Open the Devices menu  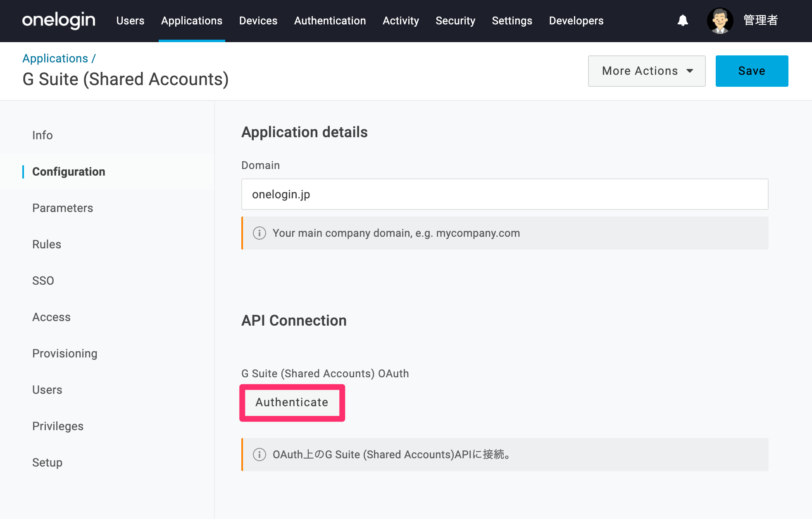(x=258, y=21)
